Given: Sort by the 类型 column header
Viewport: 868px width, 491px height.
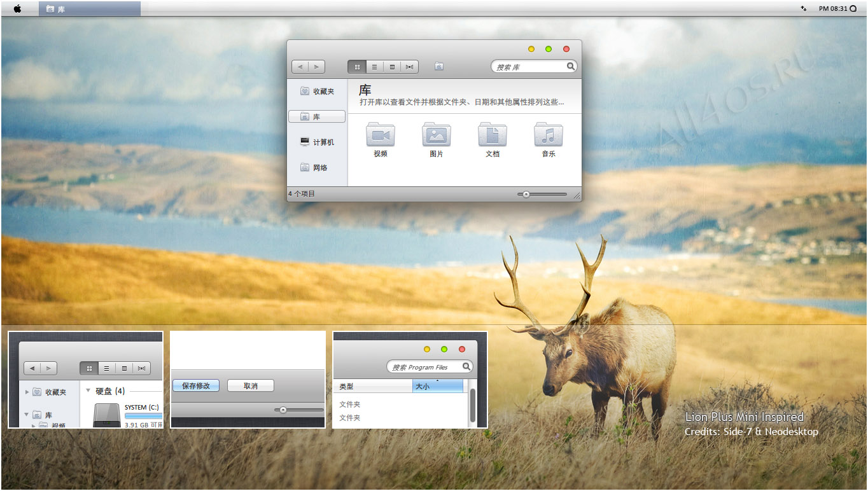Looking at the screenshot, I should [x=373, y=386].
